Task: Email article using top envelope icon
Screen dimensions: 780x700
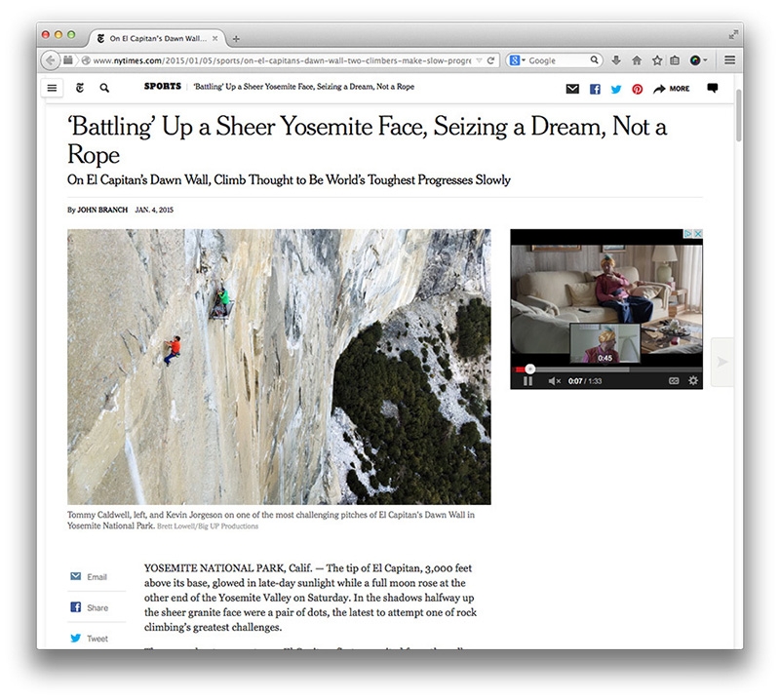Action: tap(572, 89)
